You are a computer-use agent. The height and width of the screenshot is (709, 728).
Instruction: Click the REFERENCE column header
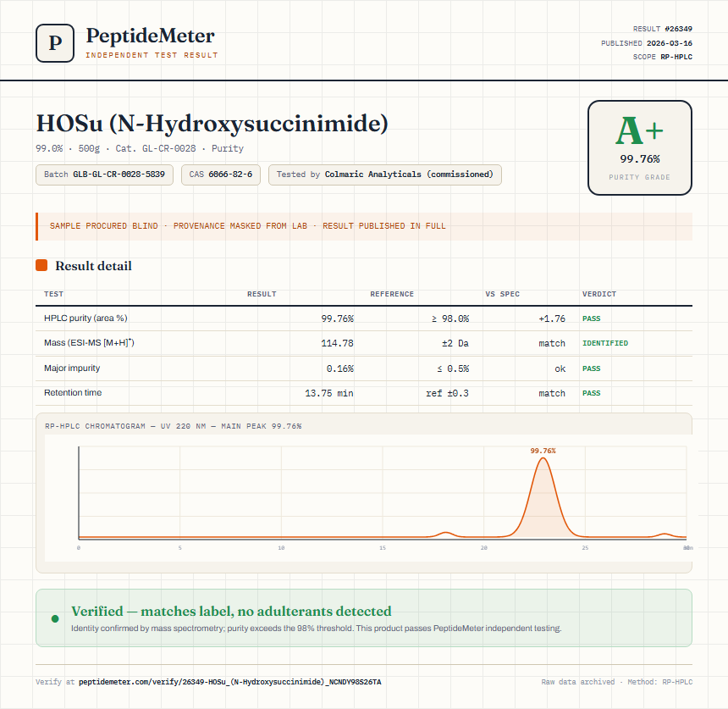[x=392, y=294]
